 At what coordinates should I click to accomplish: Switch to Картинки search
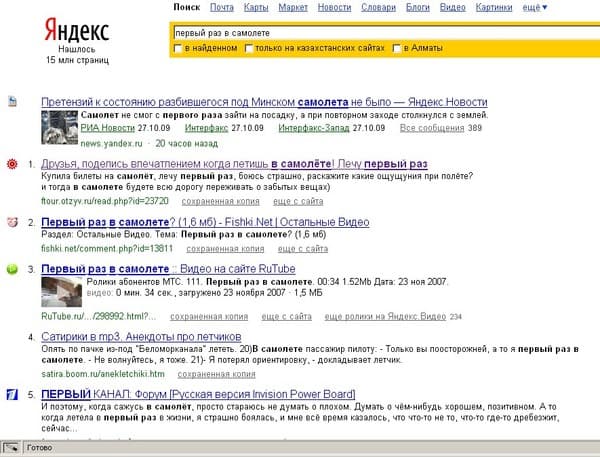(x=494, y=7)
